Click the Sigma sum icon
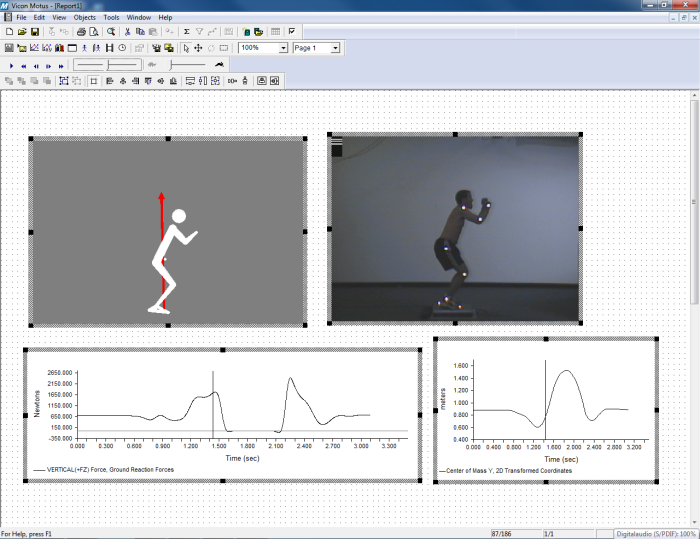The width and height of the screenshot is (700, 539). [187, 32]
